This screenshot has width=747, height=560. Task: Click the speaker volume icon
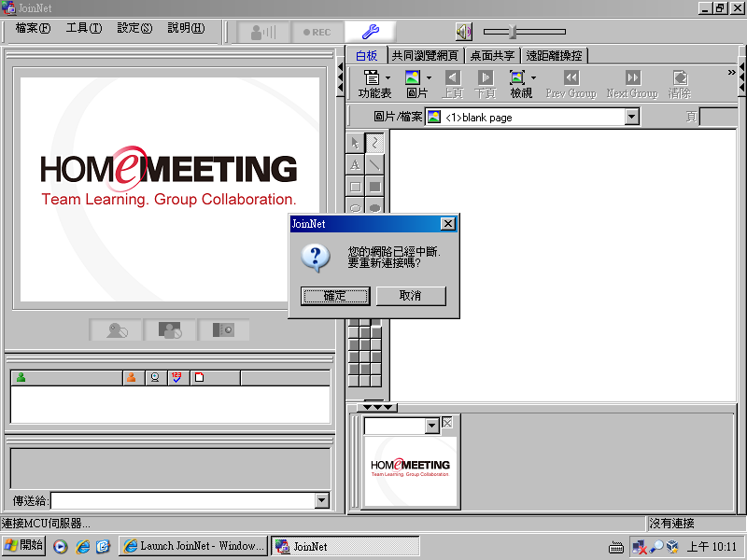pos(463,32)
